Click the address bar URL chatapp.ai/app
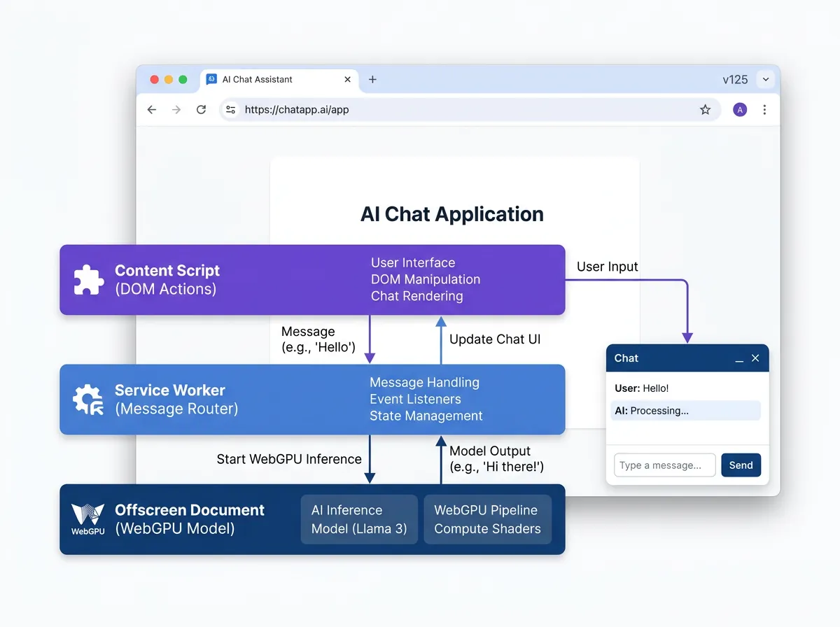Viewport: 840px width, 627px height. pos(297,110)
